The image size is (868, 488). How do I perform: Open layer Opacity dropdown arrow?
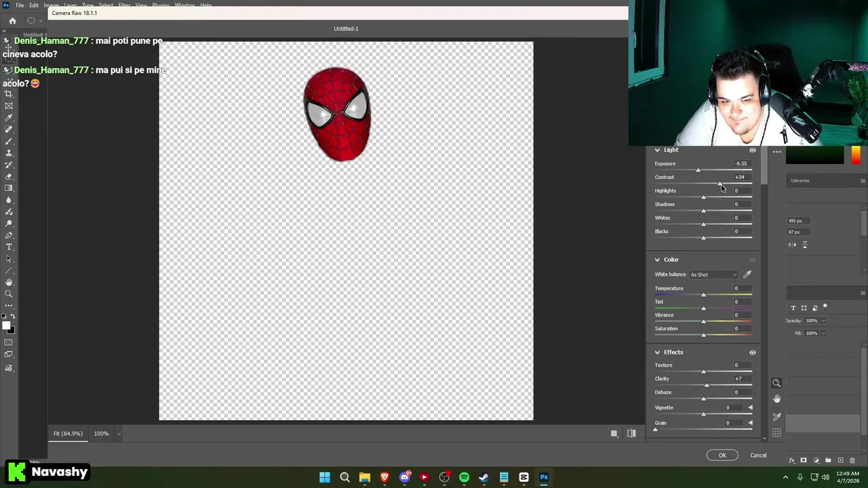(823, 321)
